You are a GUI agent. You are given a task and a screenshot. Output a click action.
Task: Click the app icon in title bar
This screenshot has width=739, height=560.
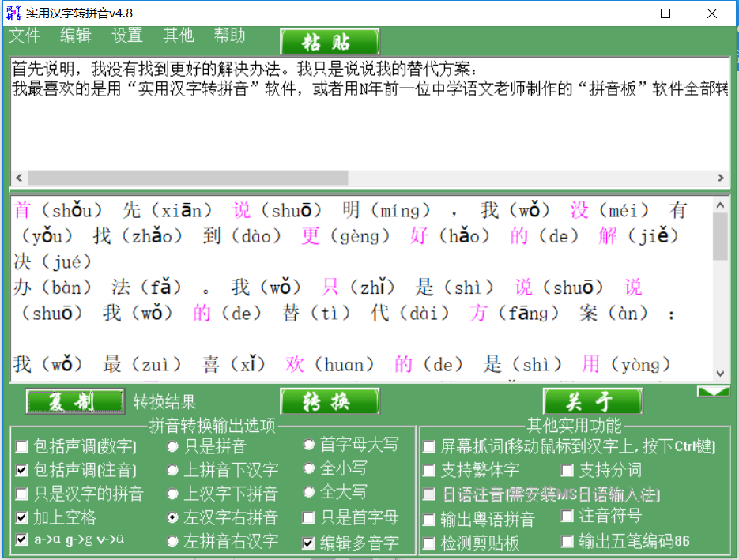tap(13, 13)
